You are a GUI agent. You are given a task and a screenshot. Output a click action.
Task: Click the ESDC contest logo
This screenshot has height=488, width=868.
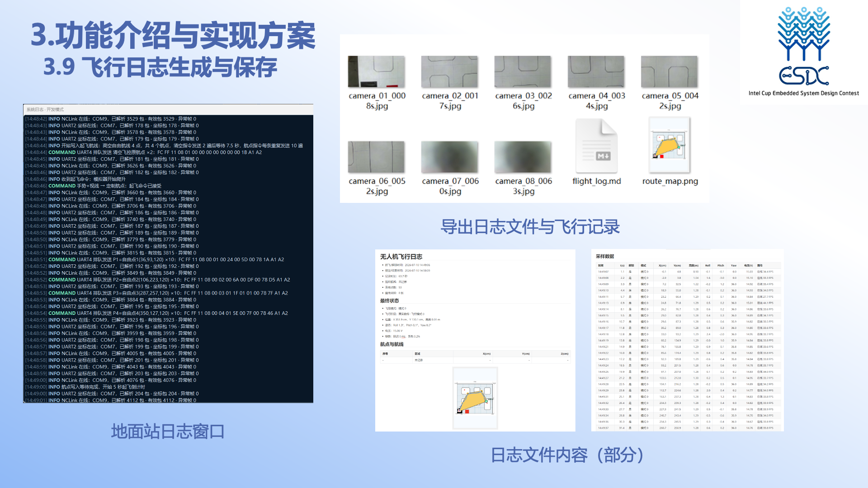pos(804,47)
